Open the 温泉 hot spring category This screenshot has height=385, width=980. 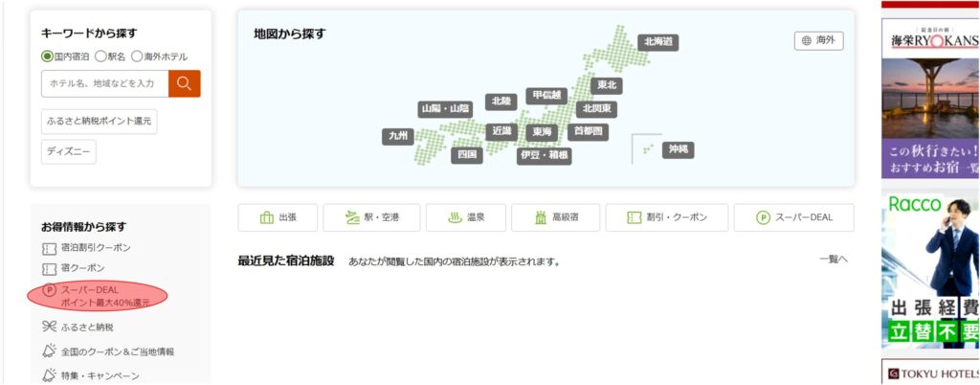(465, 217)
